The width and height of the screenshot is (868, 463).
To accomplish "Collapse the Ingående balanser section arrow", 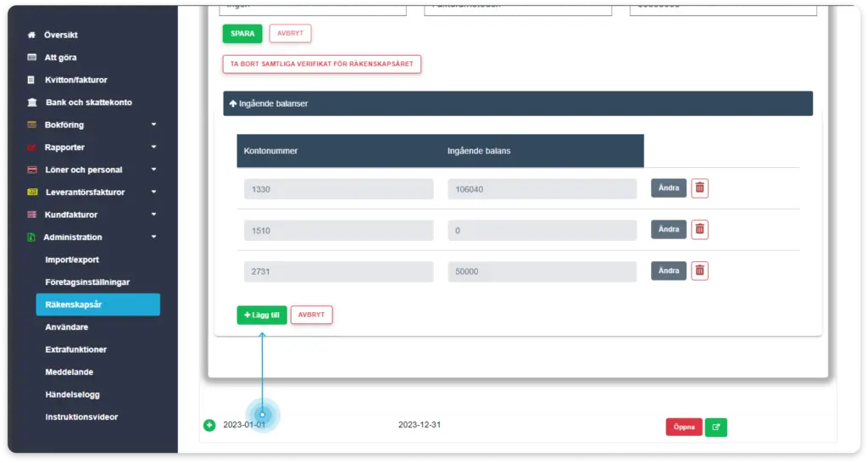I will [233, 103].
